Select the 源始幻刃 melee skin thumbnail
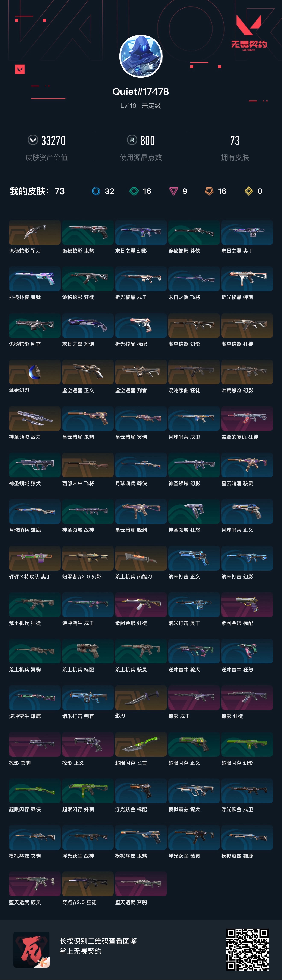The width and height of the screenshot is (282, 980). click(35, 372)
